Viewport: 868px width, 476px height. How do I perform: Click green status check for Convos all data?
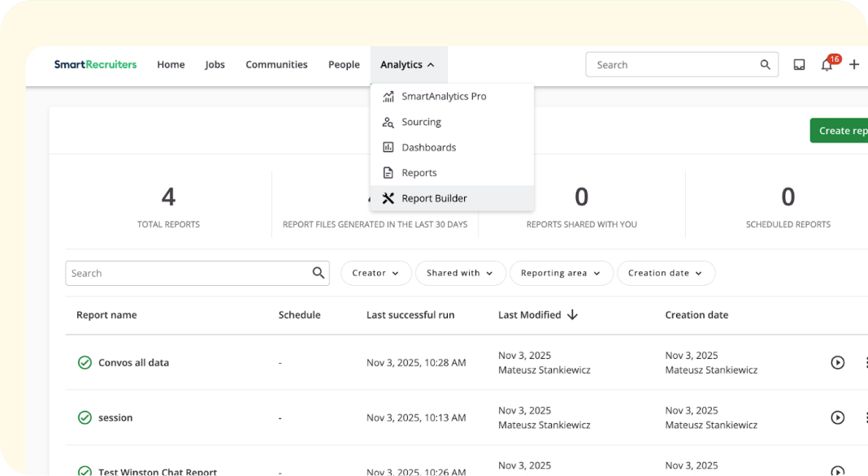tap(85, 362)
